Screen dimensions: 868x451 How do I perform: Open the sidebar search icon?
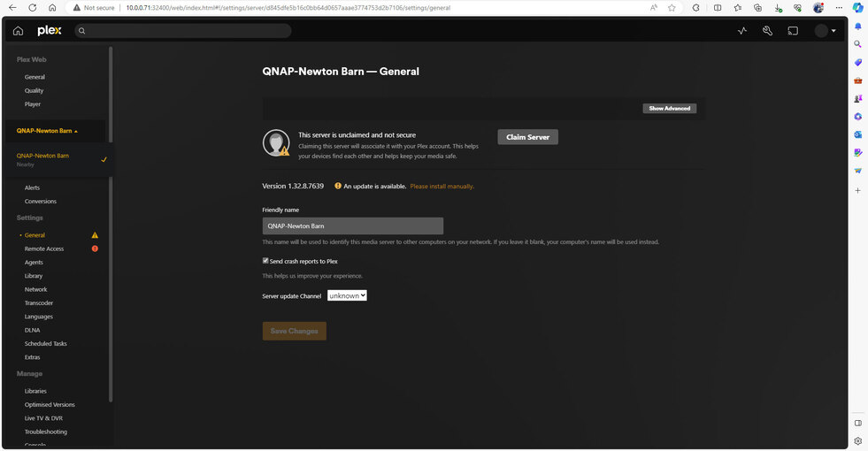tap(858, 44)
